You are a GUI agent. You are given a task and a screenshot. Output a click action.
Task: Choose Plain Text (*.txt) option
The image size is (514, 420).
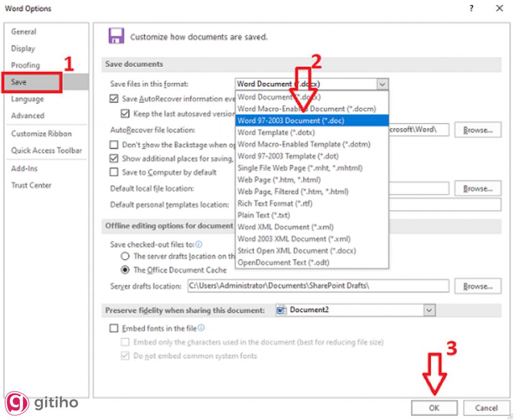point(312,215)
